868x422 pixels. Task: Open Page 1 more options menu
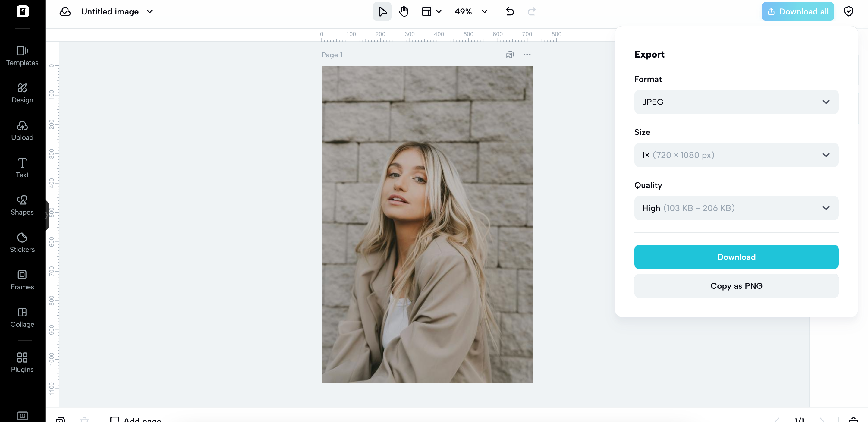coord(527,55)
